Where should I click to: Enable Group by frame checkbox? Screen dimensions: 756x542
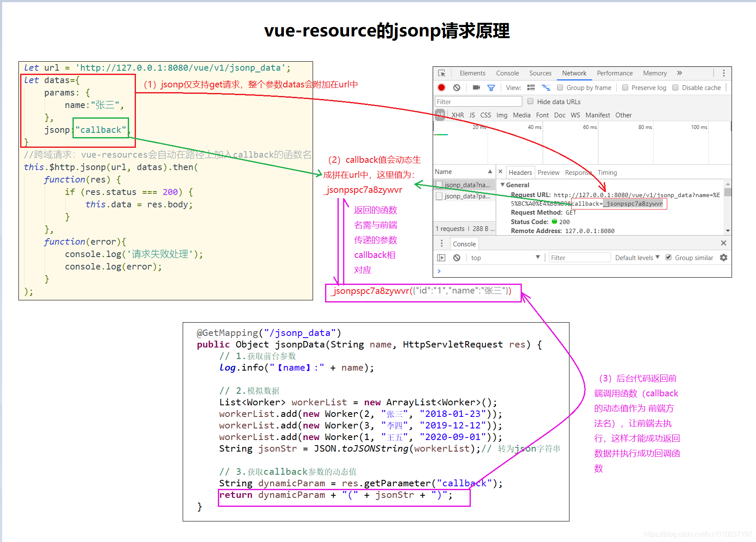[x=560, y=87]
